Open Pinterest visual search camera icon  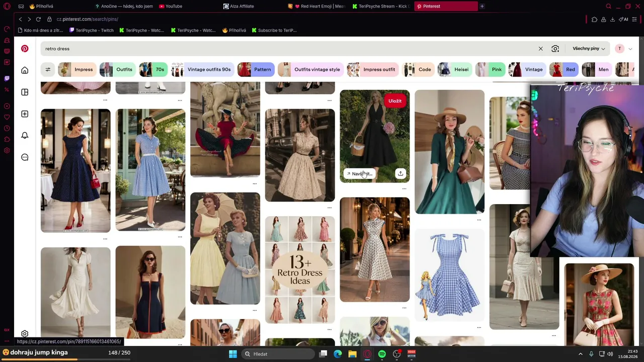pyautogui.click(x=555, y=49)
